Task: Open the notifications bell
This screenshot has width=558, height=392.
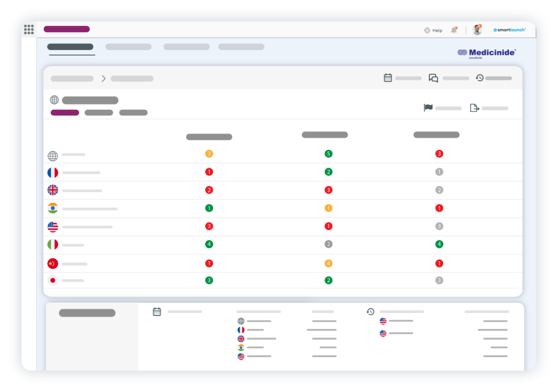Action: [454, 30]
